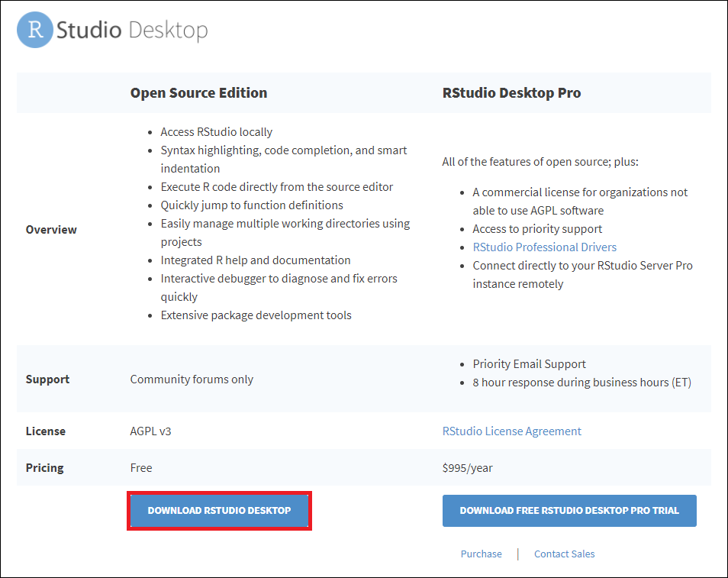Click 'A commercial license for organizations' bullet
The width and height of the screenshot is (728, 578).
coord(580,201)
